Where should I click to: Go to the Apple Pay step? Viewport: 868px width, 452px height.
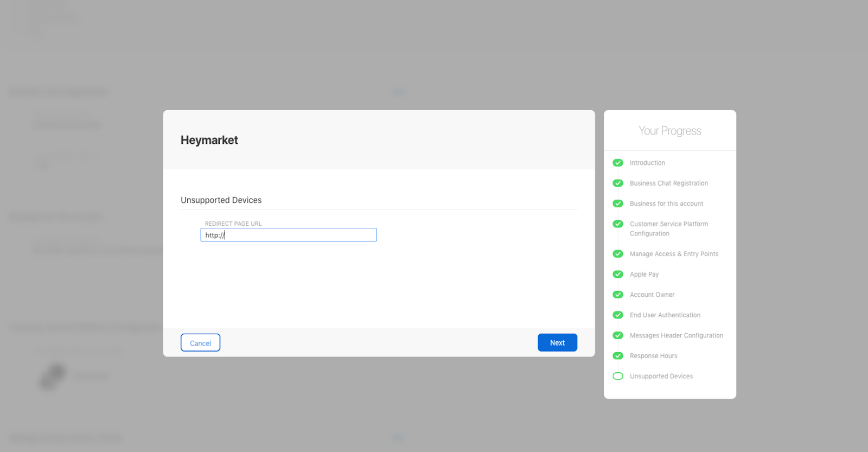click(x=644, y=275)
